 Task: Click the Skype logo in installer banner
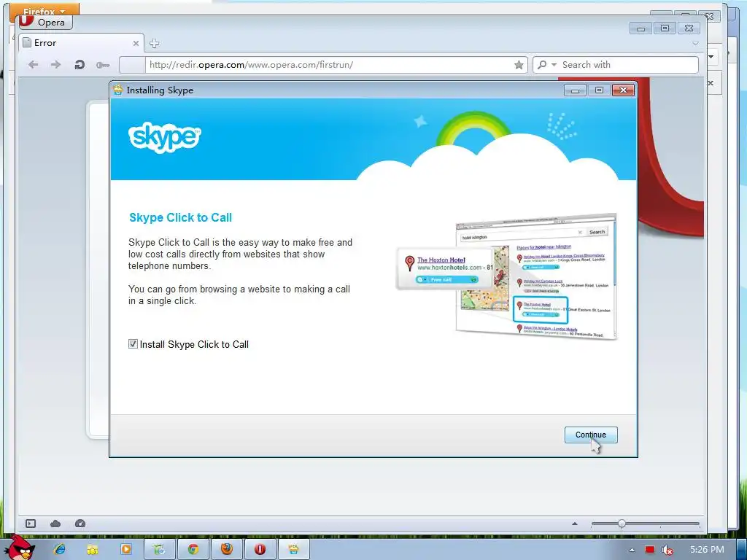point(164,137)
